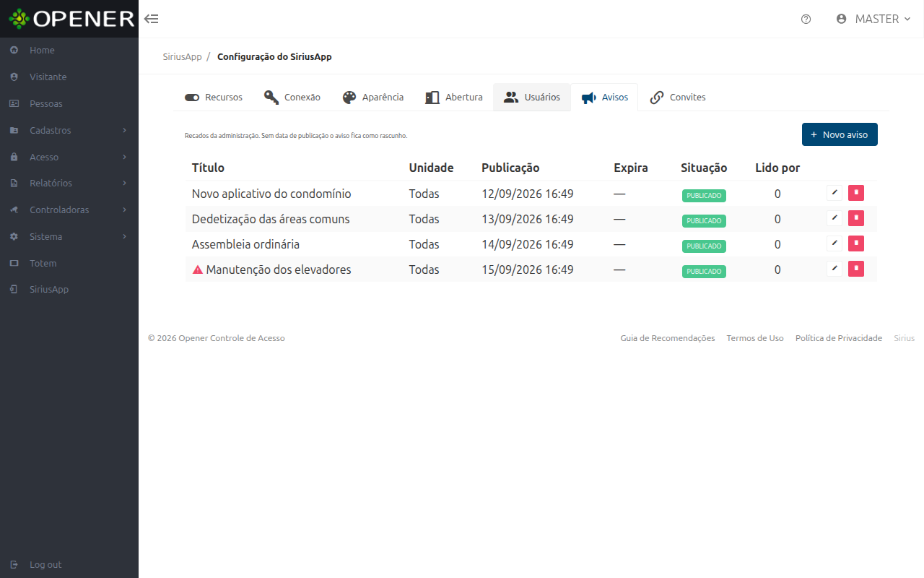Expand the Sistema submenu chevron
Viewport: 924px width, 578px height.
click(125, 236)
